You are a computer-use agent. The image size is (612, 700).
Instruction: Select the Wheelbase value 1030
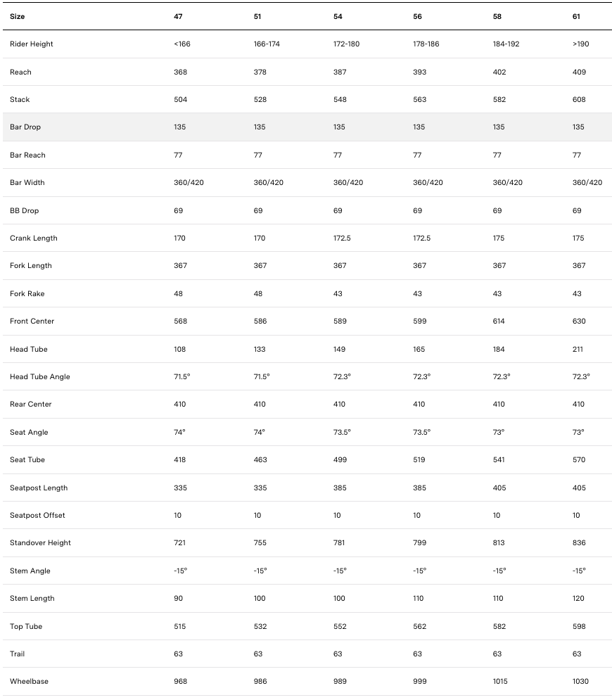tap(580, 682)
